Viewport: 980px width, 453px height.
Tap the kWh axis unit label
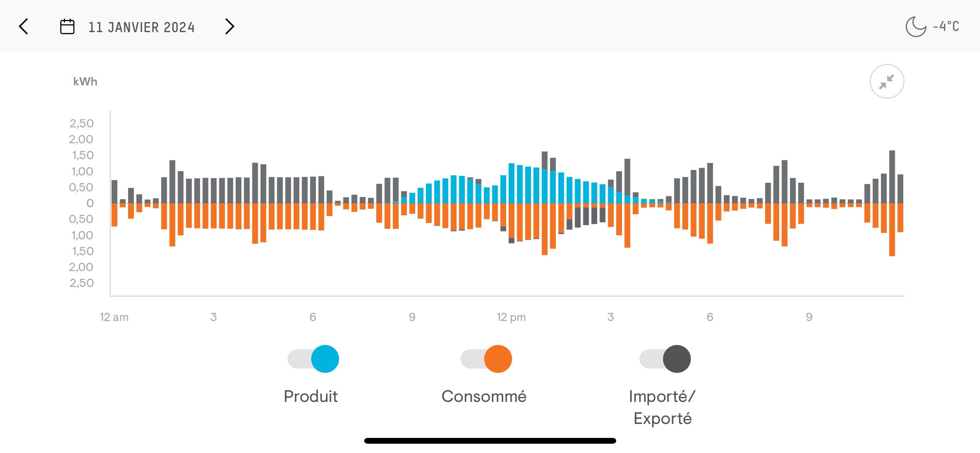(86, 82)
